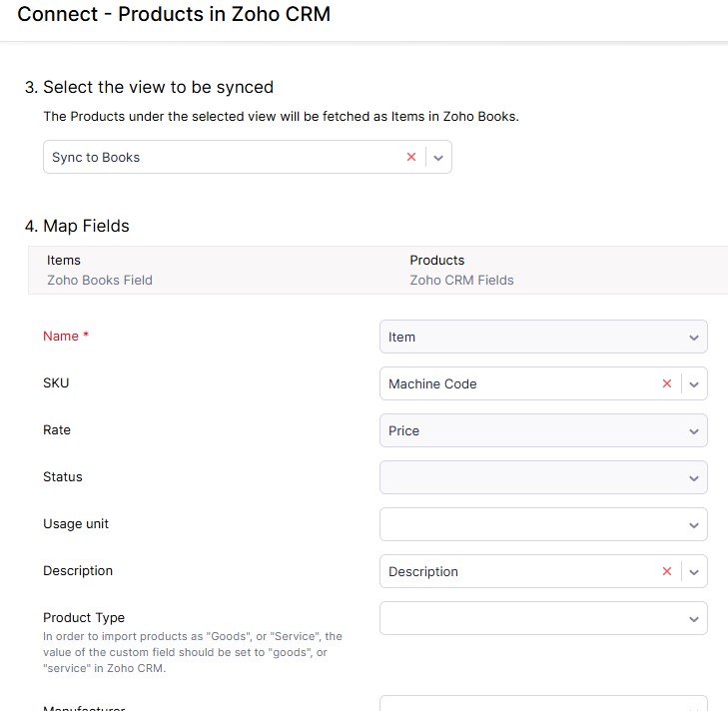Open the Rate field Price dropdown
728x711 pixels.
[694, 431]
